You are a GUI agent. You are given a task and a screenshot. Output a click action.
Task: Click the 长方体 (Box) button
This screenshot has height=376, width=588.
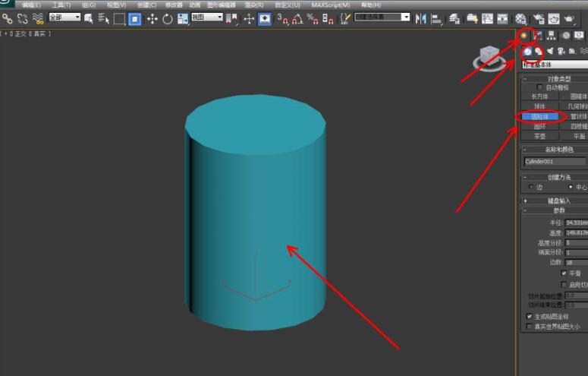tap(539, 96)
